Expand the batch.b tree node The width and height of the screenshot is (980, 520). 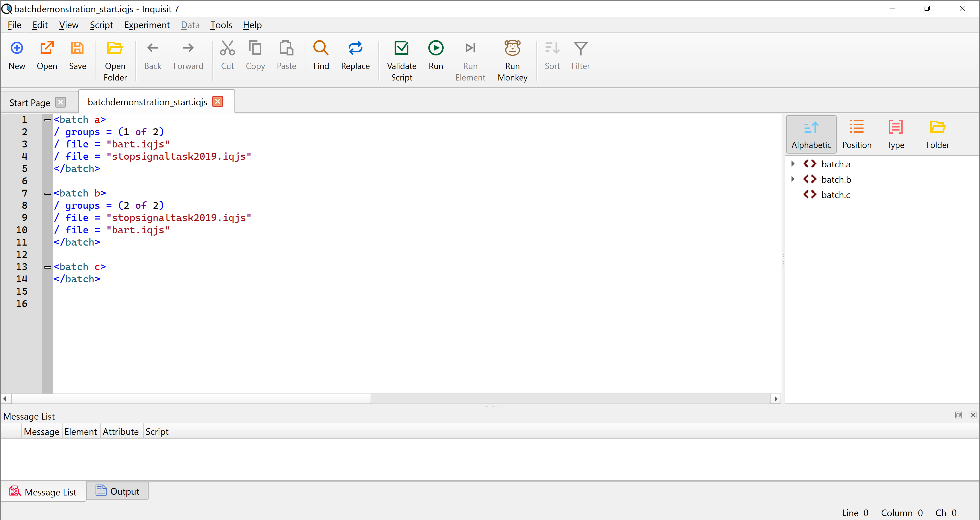click(x=793, y=179)
